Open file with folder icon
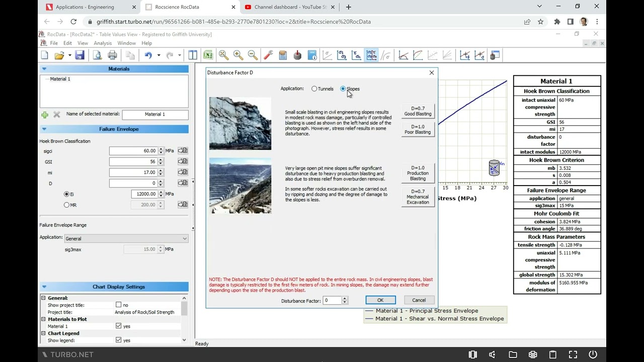644x362 pixels. coord(59,55)
